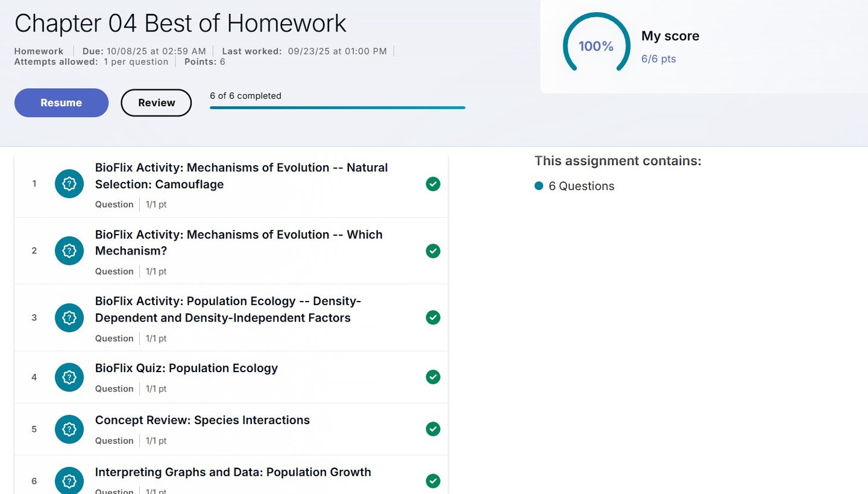Click green checkmark for BioFlix Quiz question

(433, 377)
